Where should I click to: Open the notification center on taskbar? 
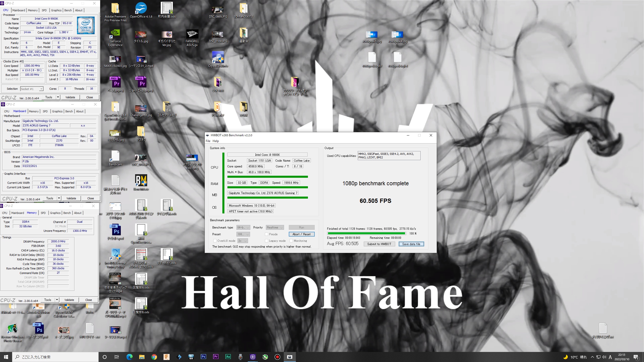click(636, 357)
